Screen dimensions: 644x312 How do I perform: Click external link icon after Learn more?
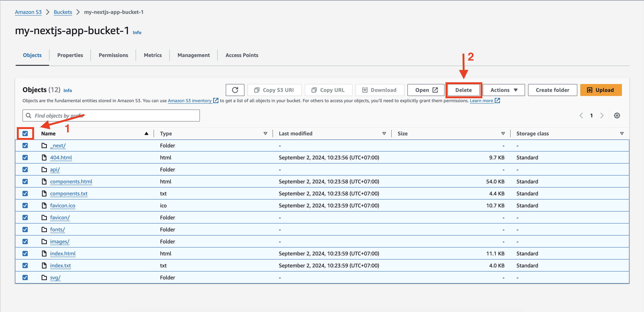click(x=497, y=100)
